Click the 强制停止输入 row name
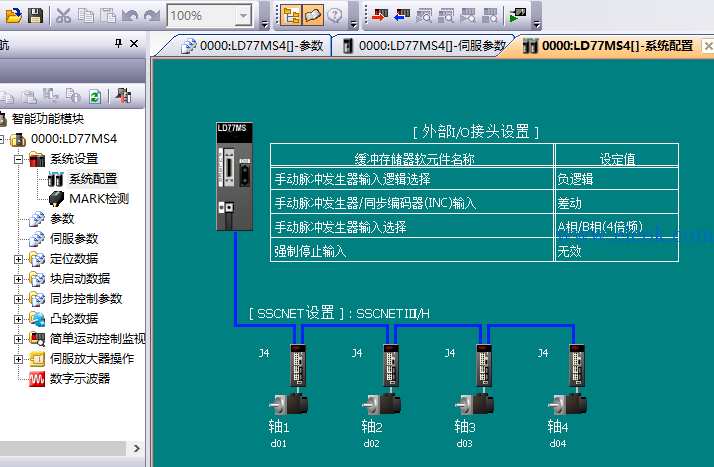The image size is (714, 467). pos(310,251)
